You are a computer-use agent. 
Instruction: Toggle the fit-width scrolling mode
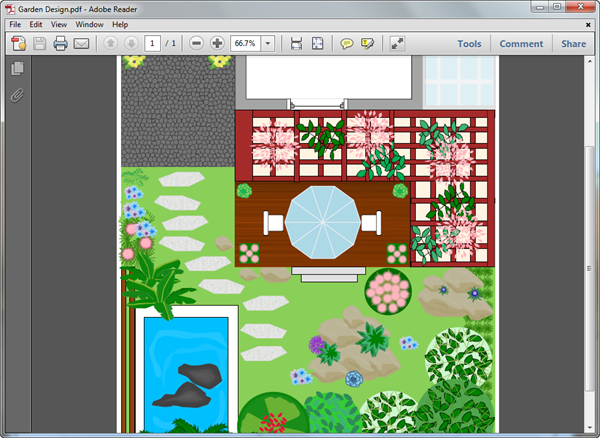click(x=296, y=44)
